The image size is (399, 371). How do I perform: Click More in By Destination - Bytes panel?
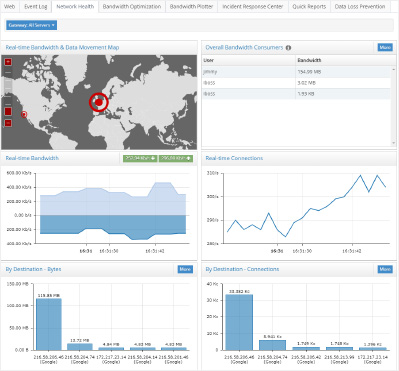pyautogui.click(x=185, y=269)
